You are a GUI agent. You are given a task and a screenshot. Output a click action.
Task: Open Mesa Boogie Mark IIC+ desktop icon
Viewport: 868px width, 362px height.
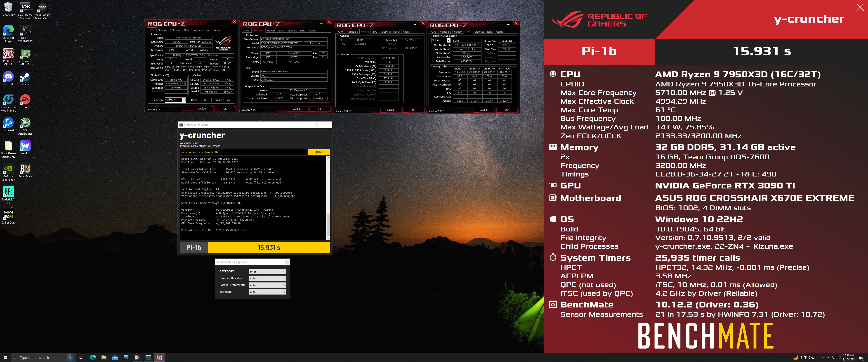(42, 10)
